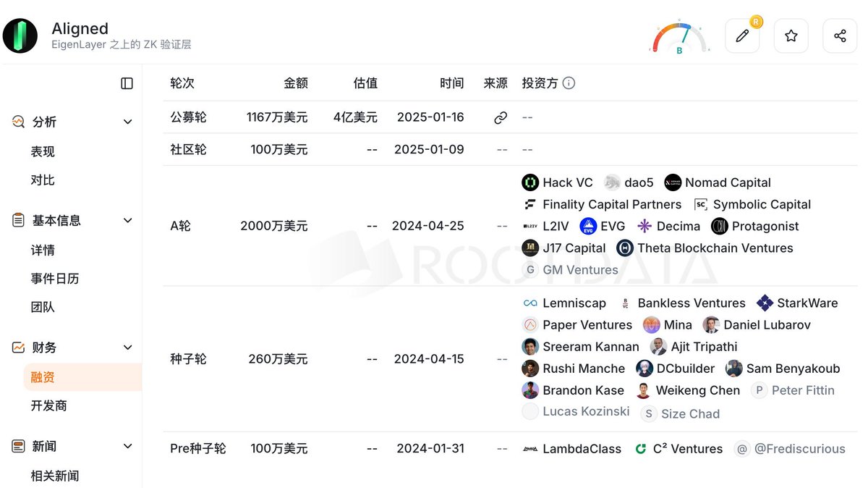The image size is (868, 488).
Task: Click the Symbolic Capital logo icon
Action: point(700,204)
